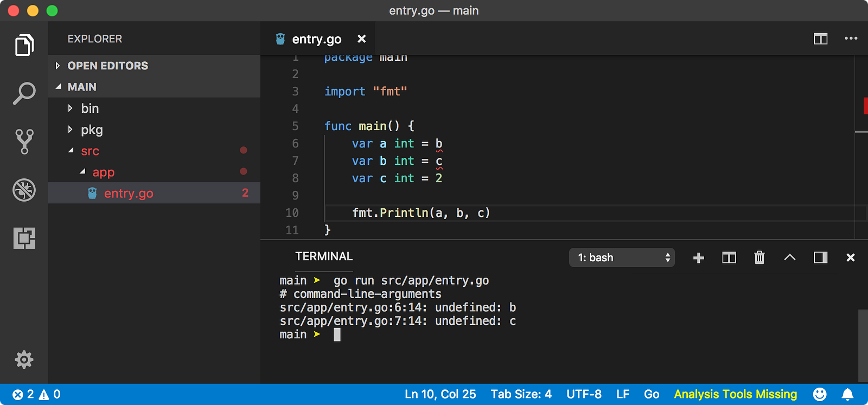The height and width of the screenshot is (405, 868).
Task: Open the Manage gear icon
Action: pyautogui.click(x=24, y=359)
